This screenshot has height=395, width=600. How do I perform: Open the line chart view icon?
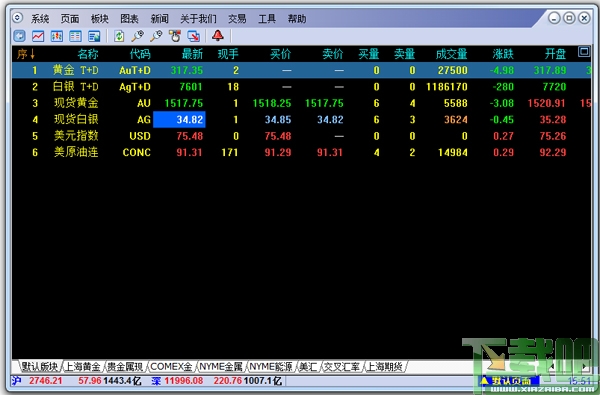point(38,36)
